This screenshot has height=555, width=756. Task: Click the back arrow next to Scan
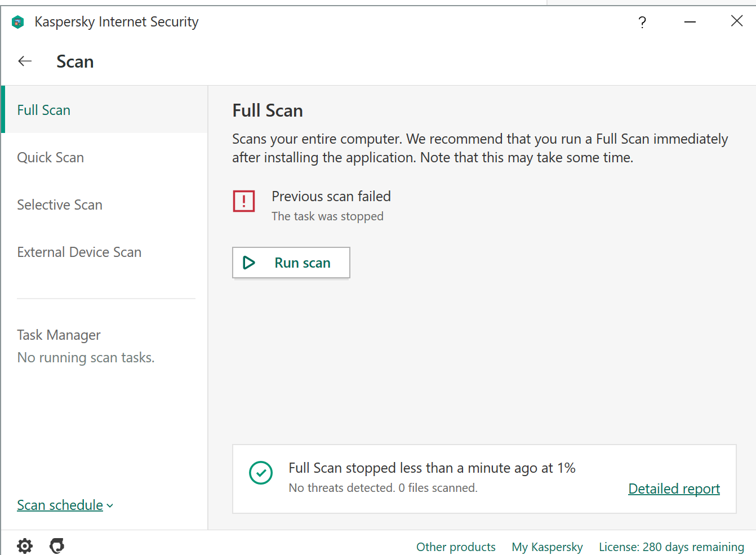(x=25, y=61)
